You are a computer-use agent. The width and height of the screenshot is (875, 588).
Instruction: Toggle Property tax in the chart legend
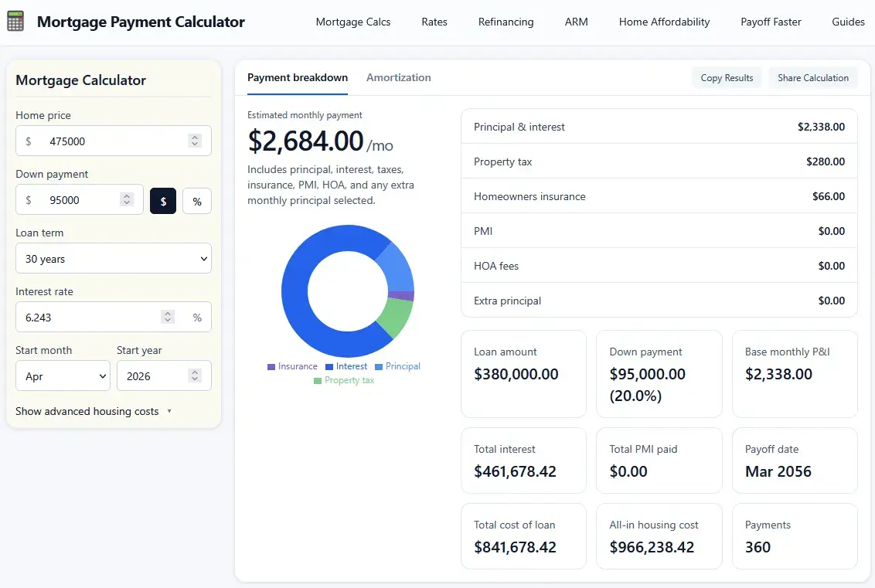tap(344, 380)
